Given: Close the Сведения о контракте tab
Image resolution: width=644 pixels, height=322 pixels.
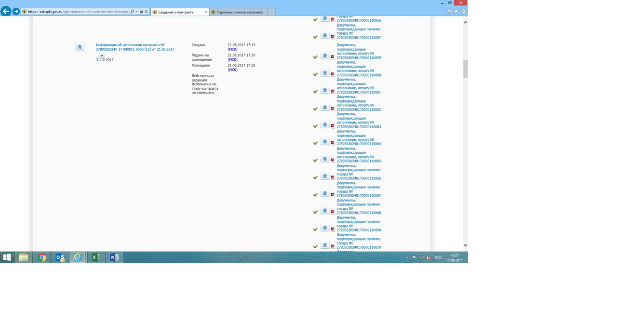Looking at the screenshot, I should (x=206, y=12).
